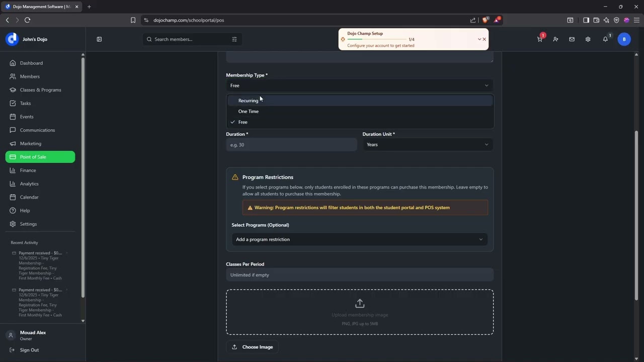
Task: Click the share page icon in address bar
Action: point(473,20)
